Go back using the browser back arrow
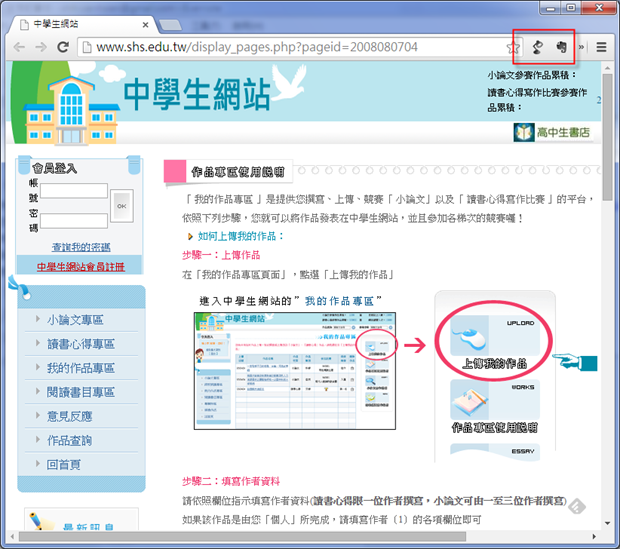This screenshot has height=549, width=620. (x=19, y=47)
